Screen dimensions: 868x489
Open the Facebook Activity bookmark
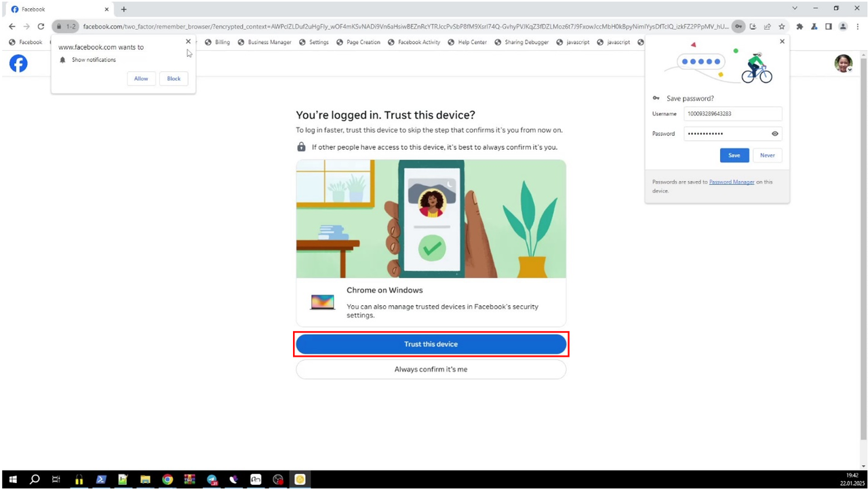coord(414,42)
